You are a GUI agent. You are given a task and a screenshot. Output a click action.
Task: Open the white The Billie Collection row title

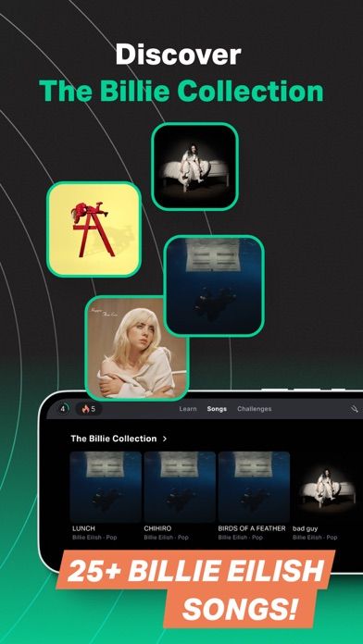click(114, 439)
